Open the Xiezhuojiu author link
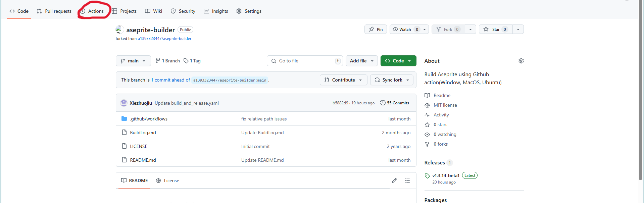 pyautogui.click(x=141, y=103)
